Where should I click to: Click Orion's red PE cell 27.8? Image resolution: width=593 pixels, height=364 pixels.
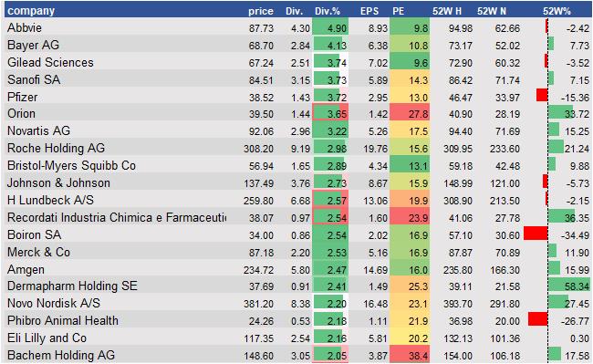(410, 114)
